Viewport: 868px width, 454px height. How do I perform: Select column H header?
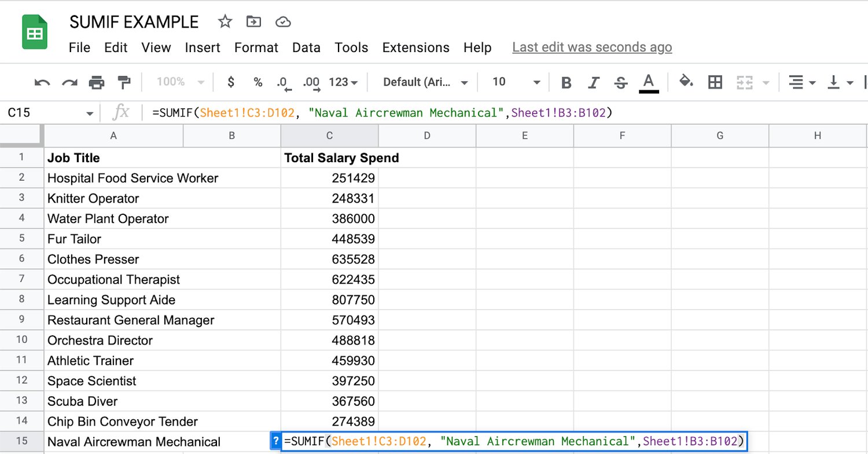pos(817,136)
